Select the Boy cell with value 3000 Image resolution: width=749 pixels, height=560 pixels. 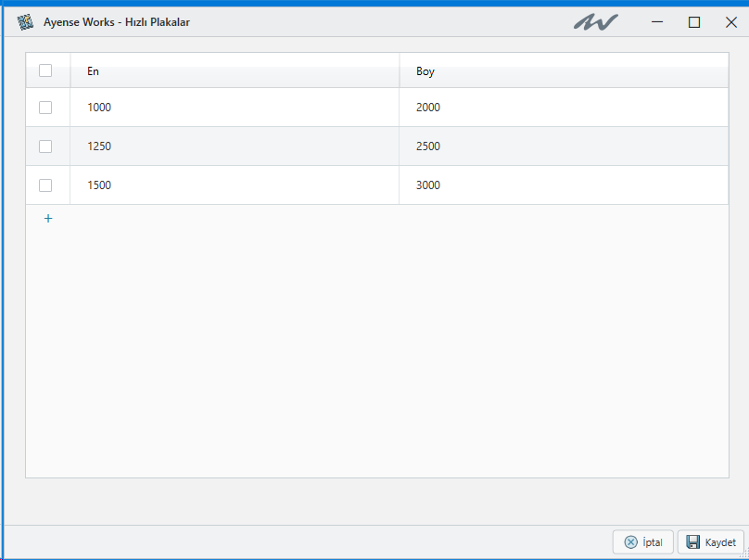564,185
